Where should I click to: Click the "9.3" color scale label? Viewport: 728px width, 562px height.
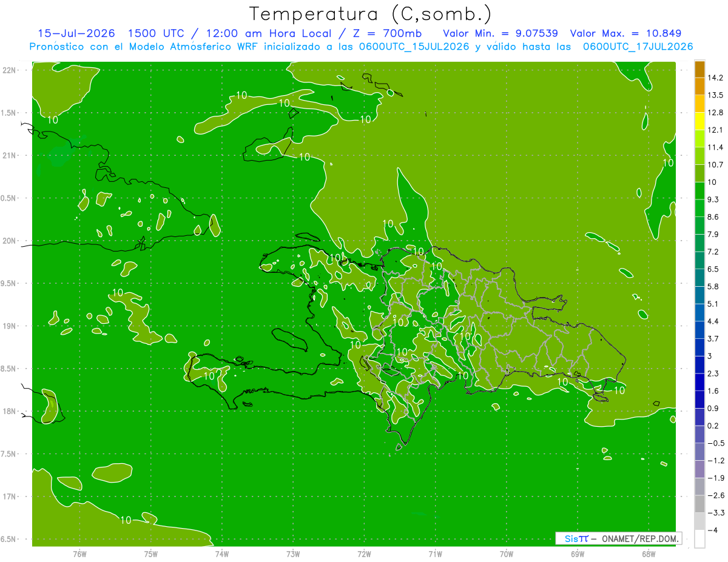pyautogui.click(x=713, y=199)
